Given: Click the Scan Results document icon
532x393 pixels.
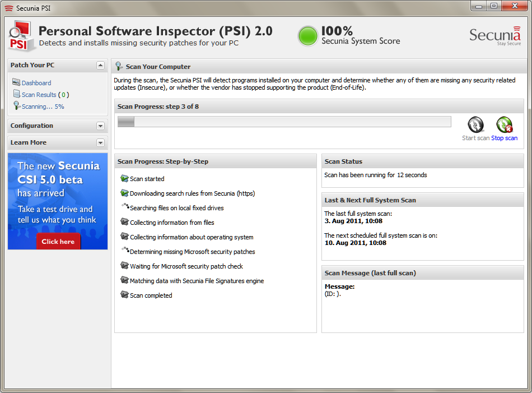Looking at the screenshot, I should (16, 94).
